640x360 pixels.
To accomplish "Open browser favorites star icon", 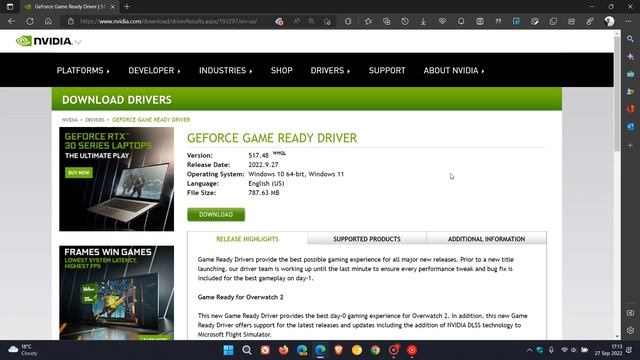I will pyautogui.click(x=368, y=21).
